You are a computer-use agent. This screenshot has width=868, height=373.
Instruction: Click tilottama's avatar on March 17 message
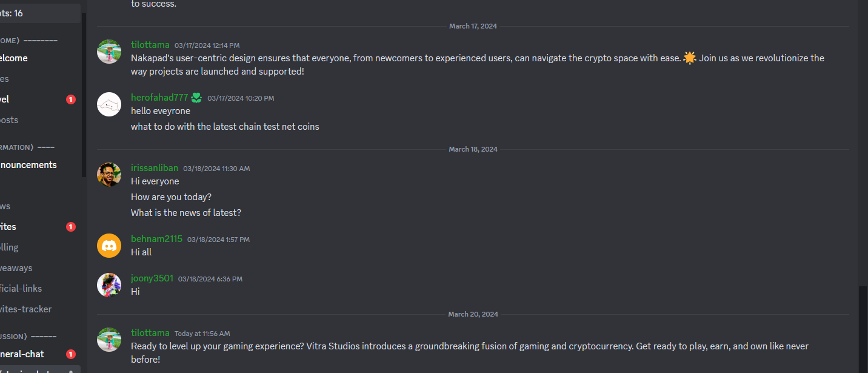click(109, 52)
